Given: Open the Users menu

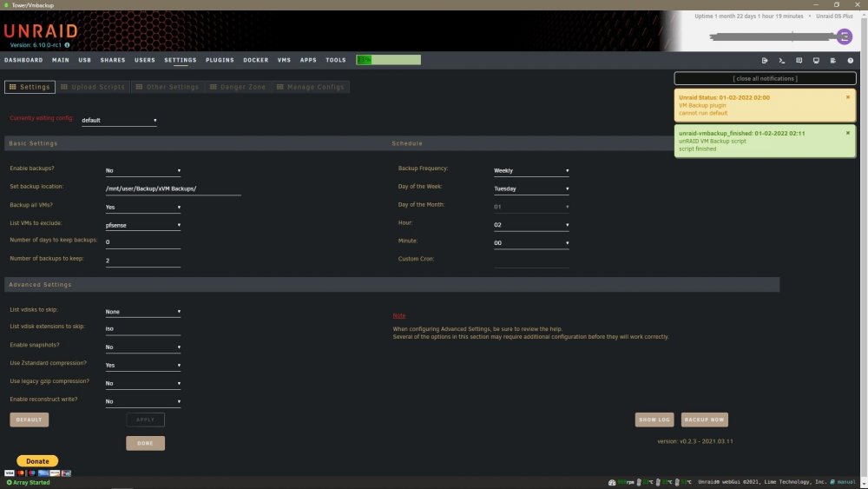Looking at the screenshot, I should pyautogui.click(x=145, y=60).
